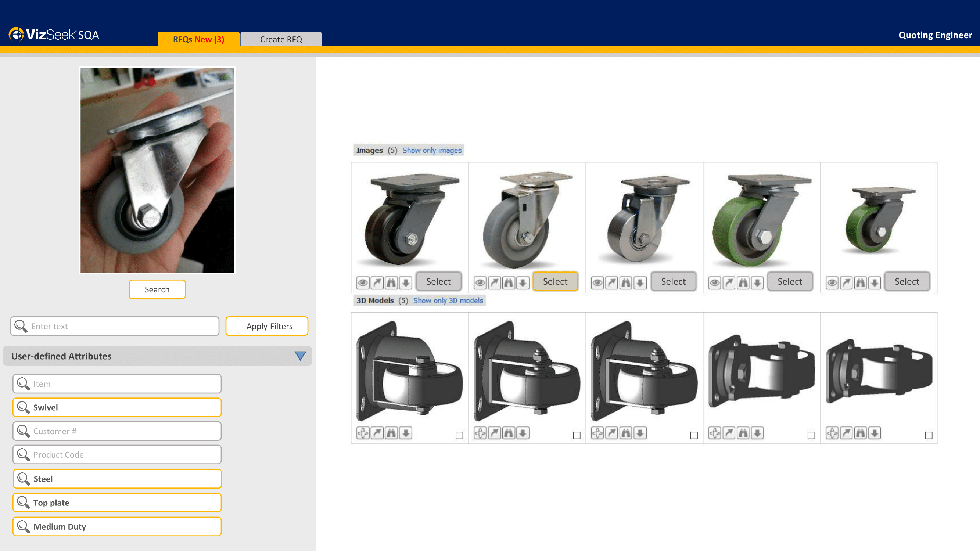Click binoculars icon under gray-wheel caster image

[x=509, y=282]
